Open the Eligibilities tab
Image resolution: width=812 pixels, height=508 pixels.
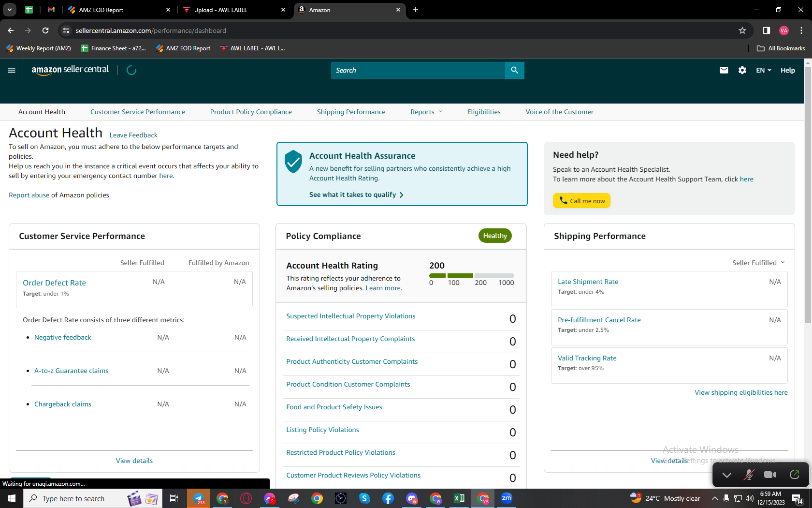(x=484, y=112)
